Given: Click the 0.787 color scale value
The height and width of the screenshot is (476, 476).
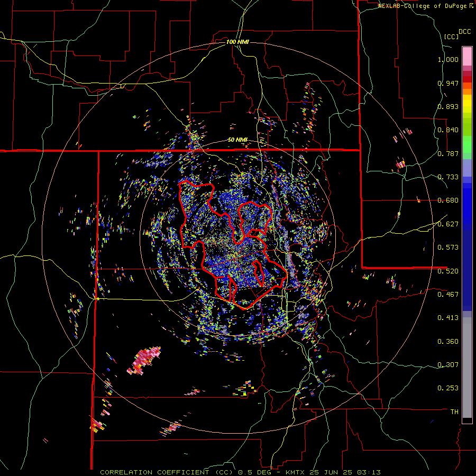Looking at the screenshot, I should pyautogui.click(x=448, y=153).
